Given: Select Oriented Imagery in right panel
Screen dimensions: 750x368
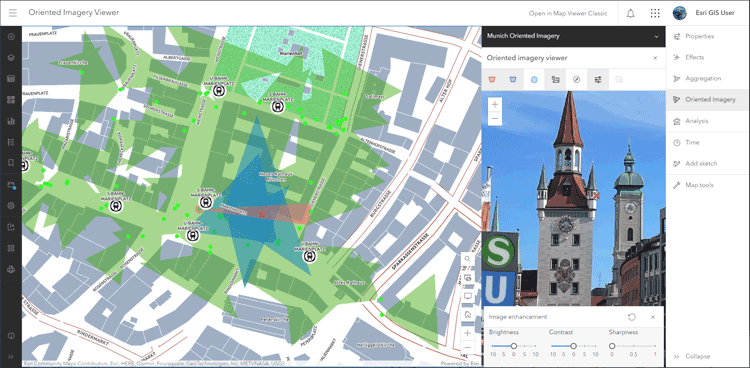Looking at the screenshot, I should pos(708,100).
